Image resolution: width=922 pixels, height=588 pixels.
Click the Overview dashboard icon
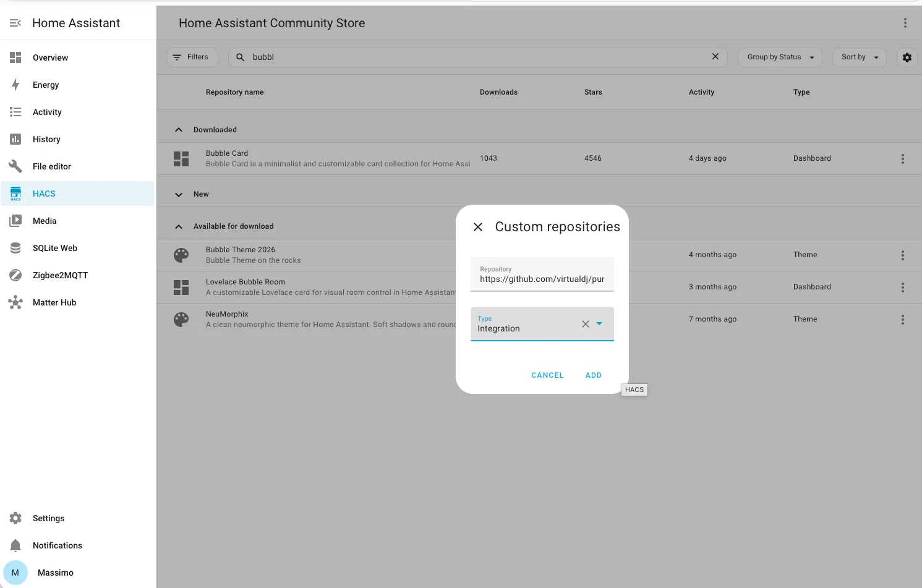pyautogui.click(x=15, y=58)
